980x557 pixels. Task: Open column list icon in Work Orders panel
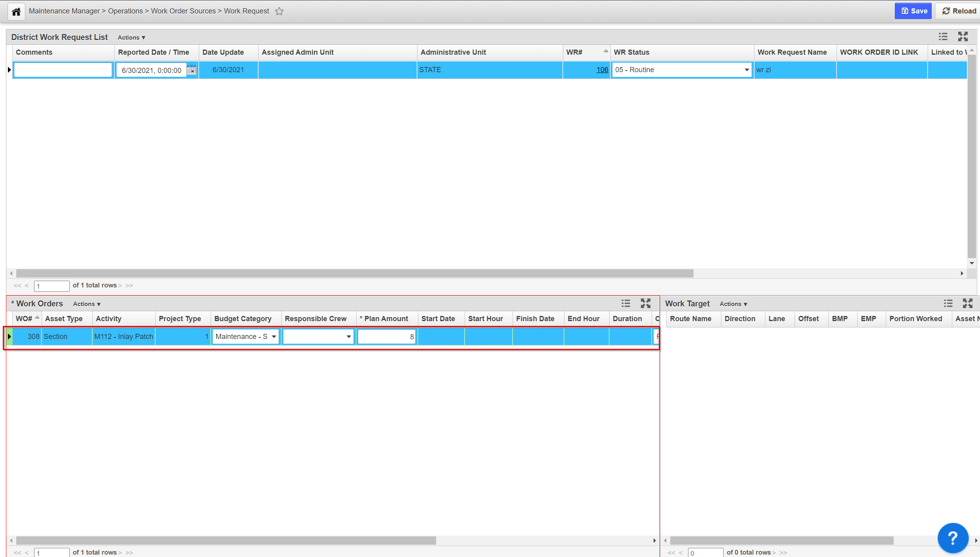click(626, 304)
